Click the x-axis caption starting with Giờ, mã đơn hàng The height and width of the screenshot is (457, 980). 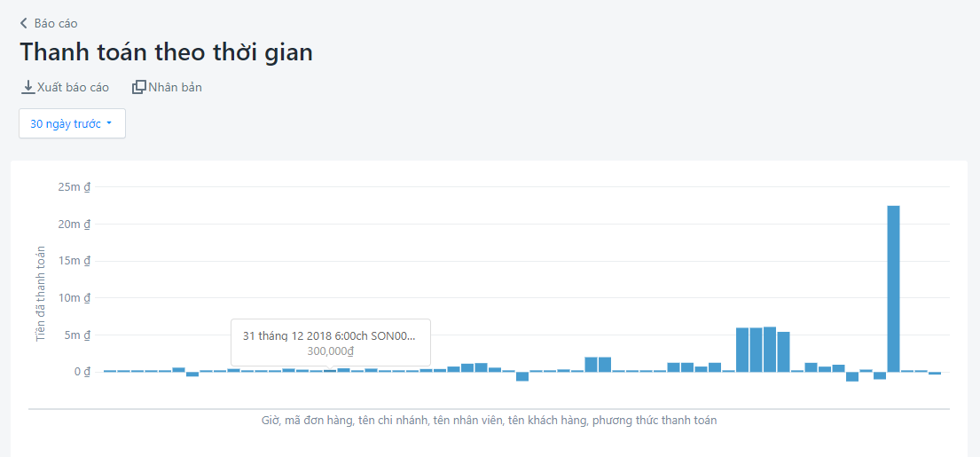[x=489, y=420]
